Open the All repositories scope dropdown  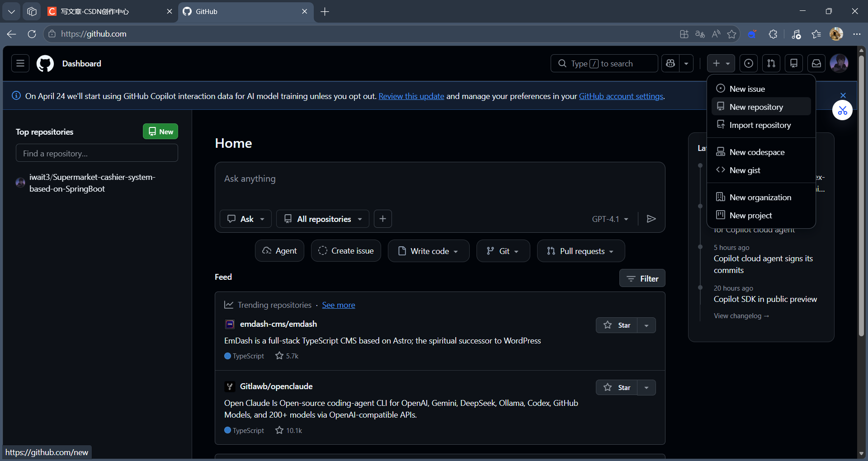[x=323, y=219]
